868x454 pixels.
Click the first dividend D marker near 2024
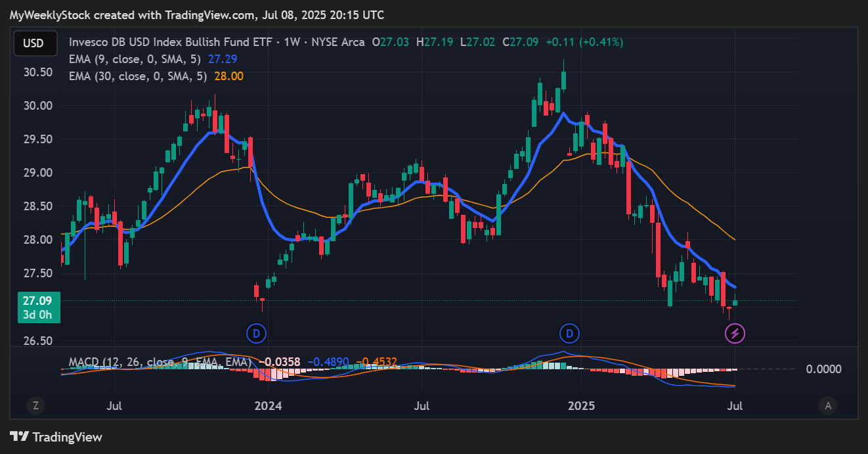pyautogui.click(x=256, y=334)
